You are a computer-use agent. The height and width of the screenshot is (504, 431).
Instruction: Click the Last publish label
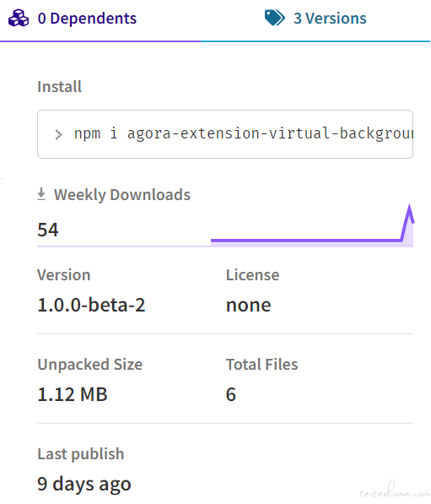tap(81, 454)
